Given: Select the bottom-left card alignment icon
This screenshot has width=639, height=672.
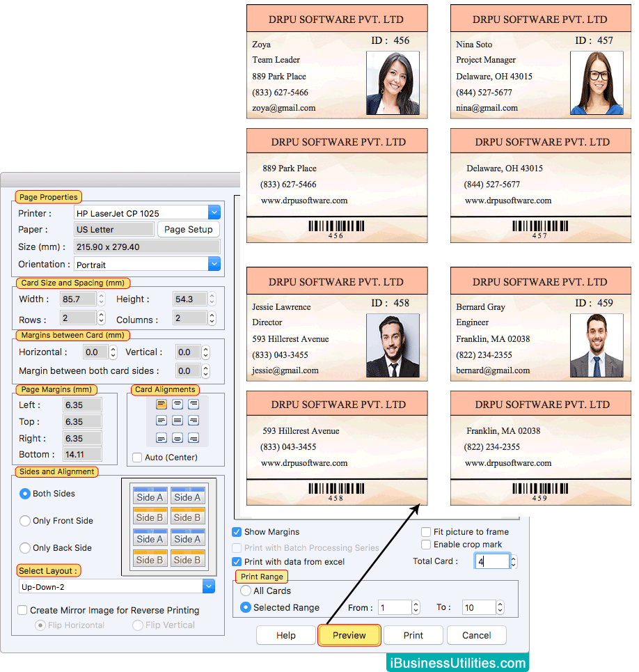Looking at the screenshot, I should coord(161,437).
